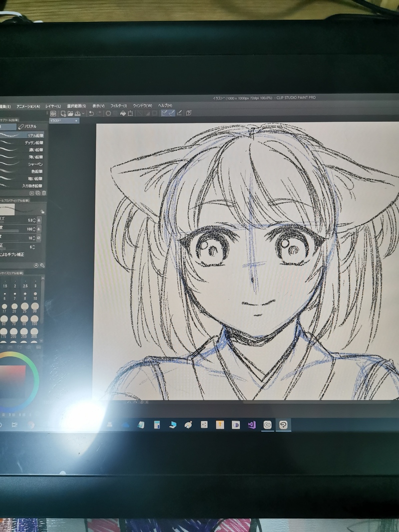Screen dimensions: 399x532
Task: Select the リアル鉛筆 sub tool
Action: (x=22, y=135)
